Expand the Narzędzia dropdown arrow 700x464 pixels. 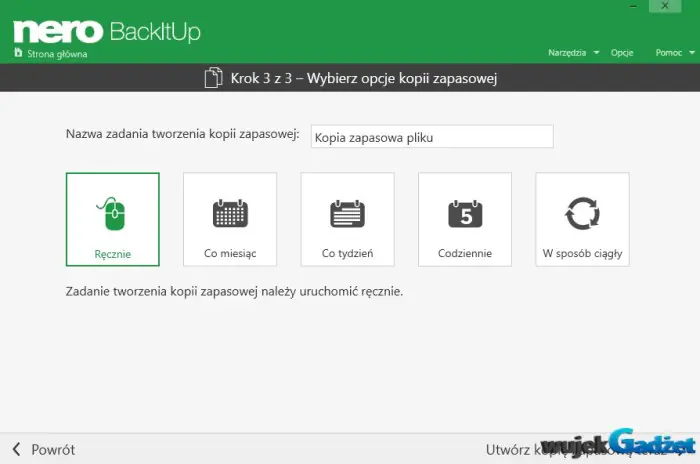596,53
